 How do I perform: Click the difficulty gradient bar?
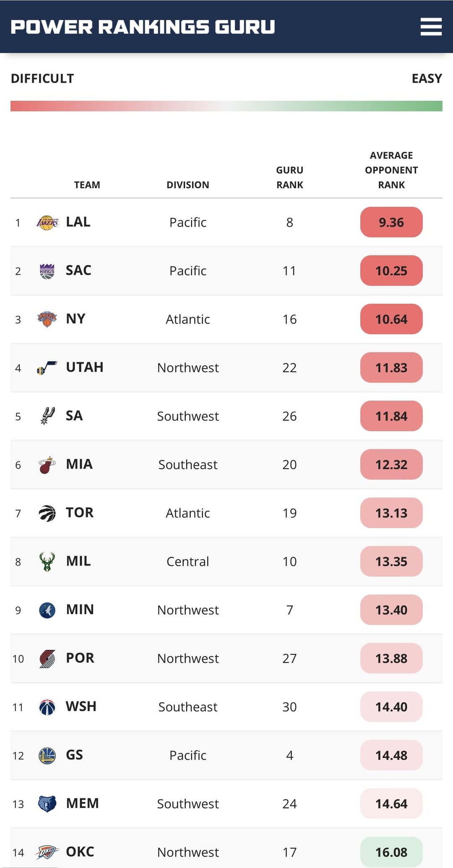tap(226, 106)
